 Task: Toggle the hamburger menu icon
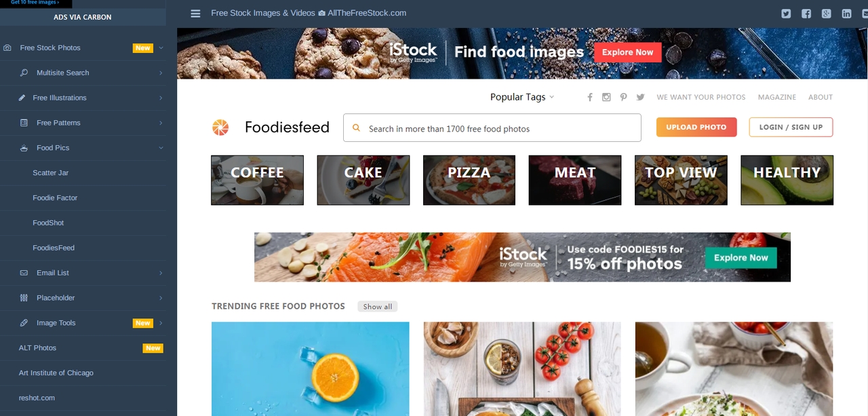tap(196, 13)
